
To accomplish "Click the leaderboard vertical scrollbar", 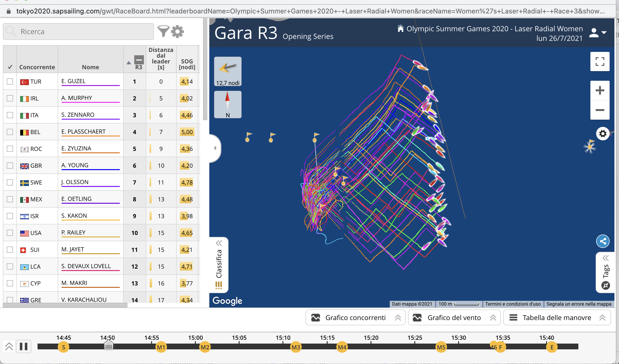I will (205, 69).
